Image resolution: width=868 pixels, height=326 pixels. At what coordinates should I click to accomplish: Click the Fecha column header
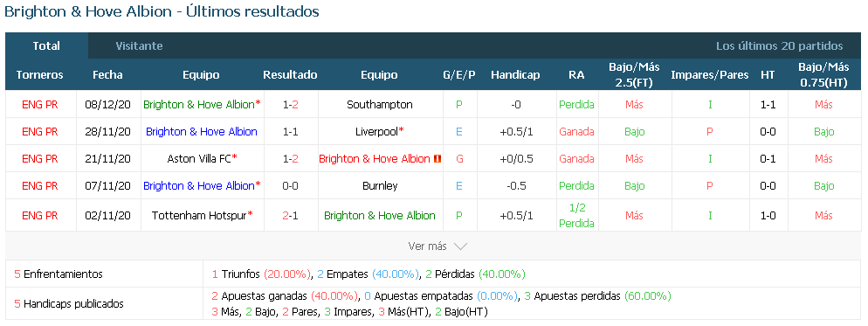108,75
